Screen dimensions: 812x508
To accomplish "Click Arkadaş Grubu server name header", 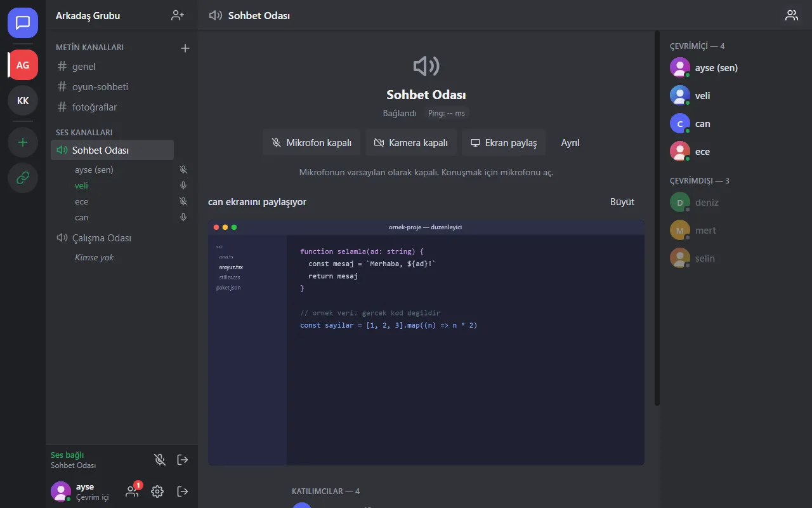I will coord(88,15).
